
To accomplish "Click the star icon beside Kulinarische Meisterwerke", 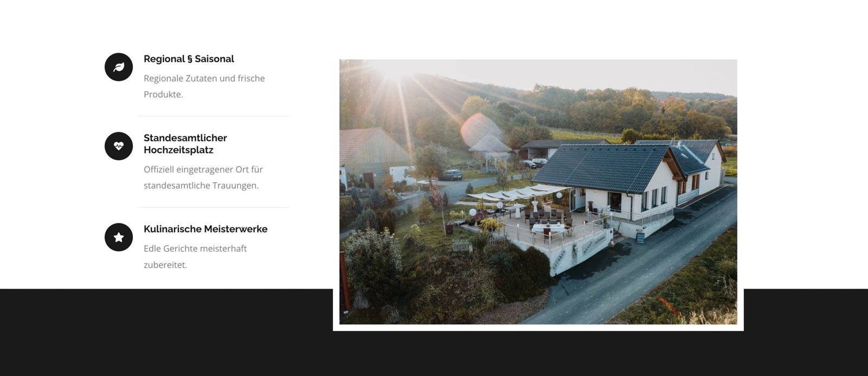I will click(x=119, y=237).
